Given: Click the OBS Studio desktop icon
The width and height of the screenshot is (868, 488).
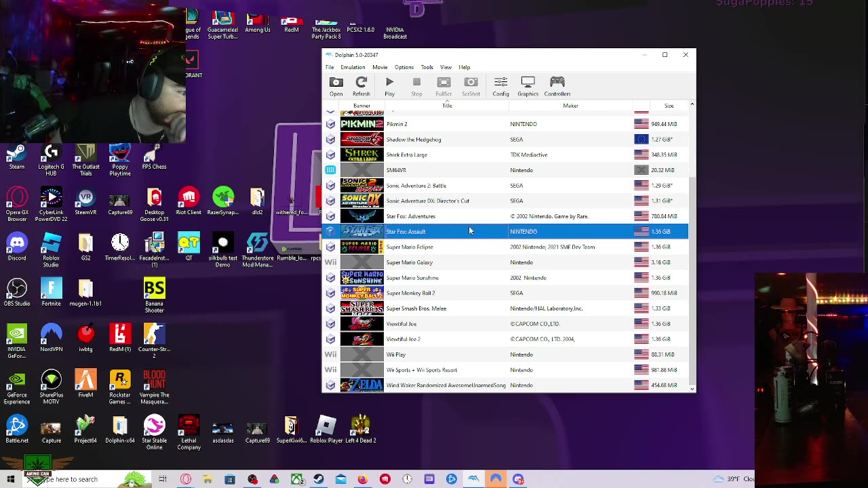Looking at the screenshot, I should coord(17,293).
